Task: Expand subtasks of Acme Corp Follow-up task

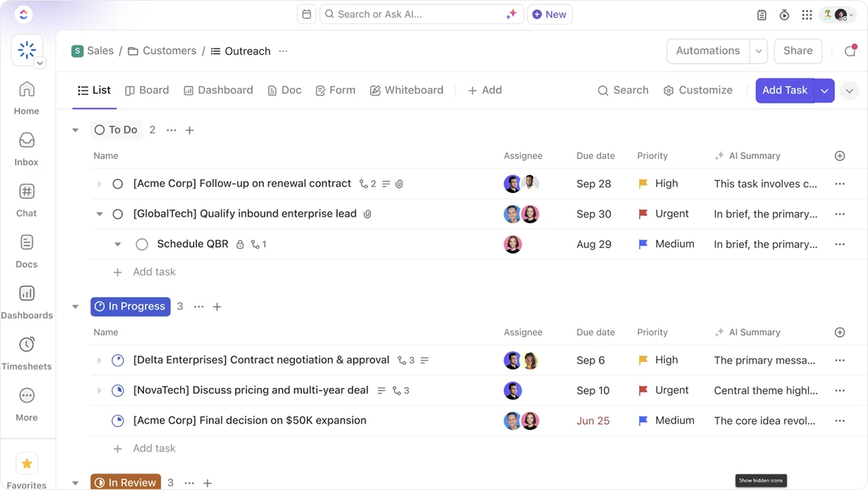Action: coord(99,184)
